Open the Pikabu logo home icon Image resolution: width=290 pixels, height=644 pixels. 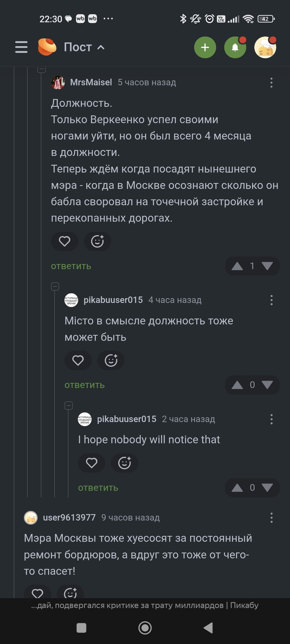pyautogui.click(x=47, y=47)
